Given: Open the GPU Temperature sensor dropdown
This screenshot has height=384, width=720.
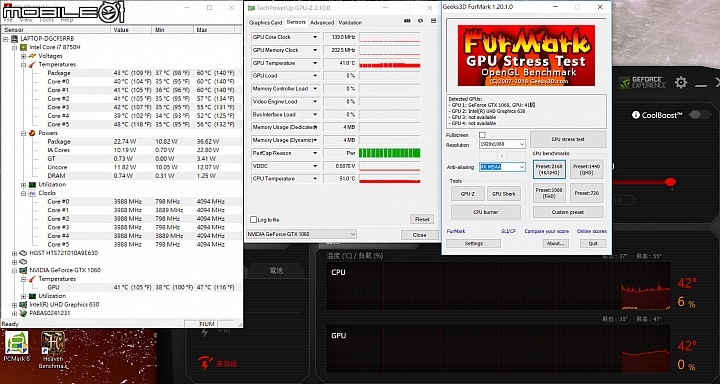Looking at the screenshot, I should 315,63.
